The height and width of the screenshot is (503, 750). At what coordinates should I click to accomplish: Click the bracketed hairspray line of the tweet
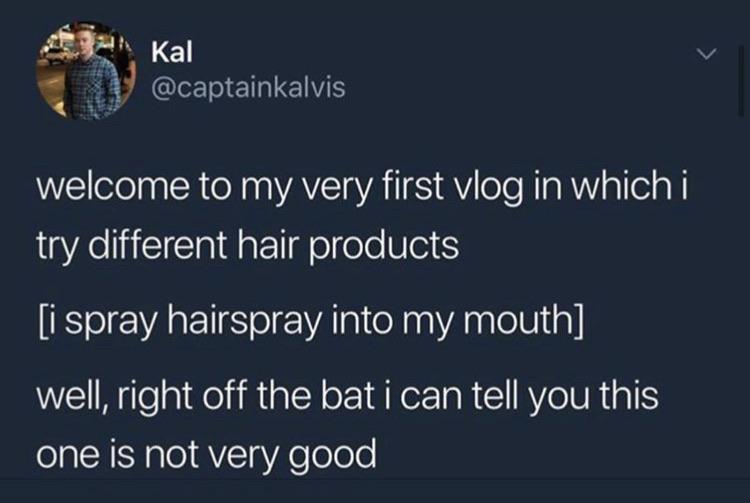(x=310, y=321)
